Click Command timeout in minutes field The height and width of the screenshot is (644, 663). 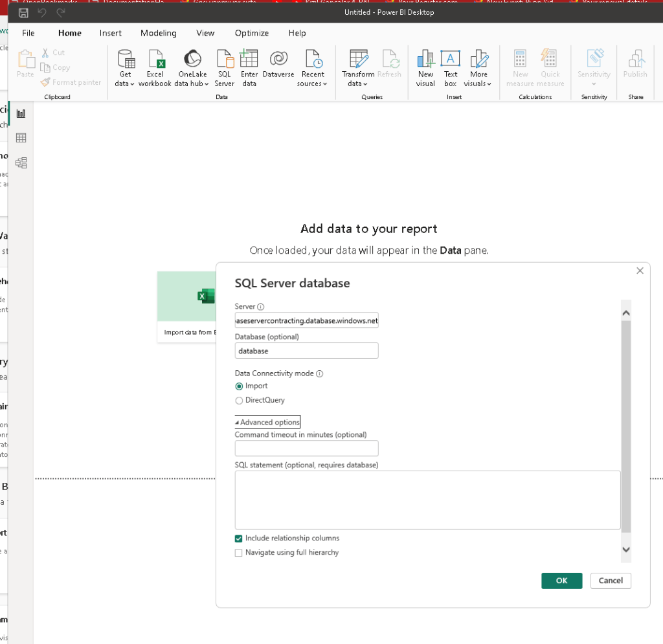coord(306,449)
